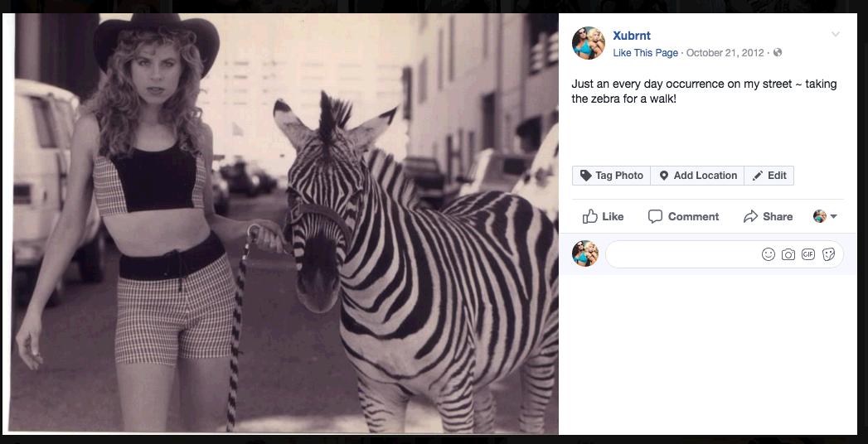The width and height of the screenshot is (868, 444).
Task: Click the Comment speech bubble
Action: point(683,216)
